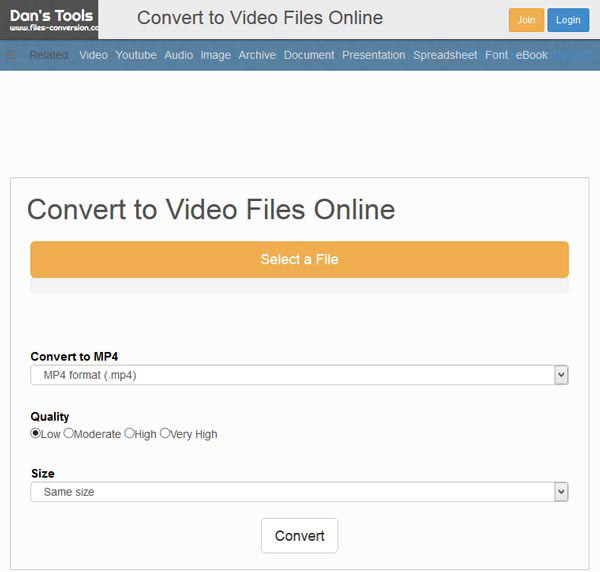
Task: Click the Dan's Tools logo
Action: (49, 20)
